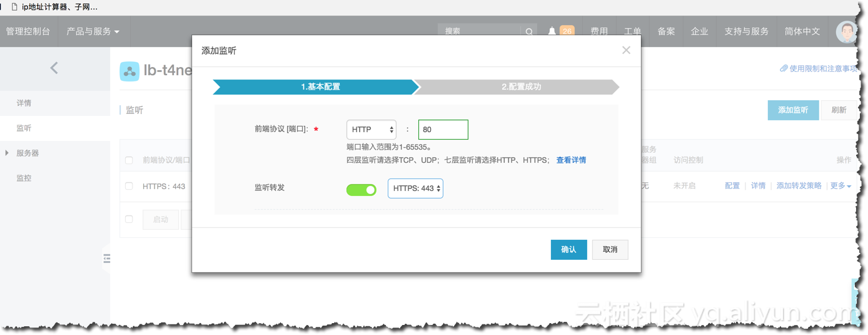Click the 2.配置成功 step
The image size is (868, 335).
pos(517,87)
